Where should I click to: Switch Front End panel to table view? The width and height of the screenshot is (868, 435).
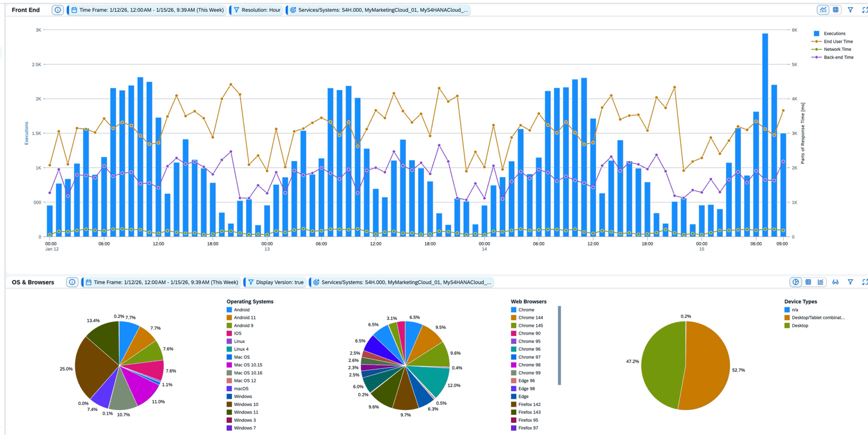coord(835,10)
